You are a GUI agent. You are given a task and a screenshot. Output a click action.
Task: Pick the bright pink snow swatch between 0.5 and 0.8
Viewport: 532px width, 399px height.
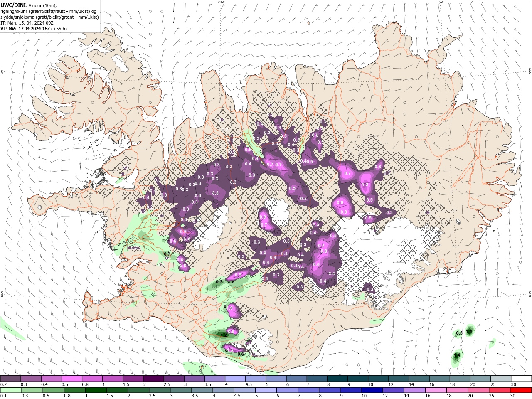pos(72,378)
